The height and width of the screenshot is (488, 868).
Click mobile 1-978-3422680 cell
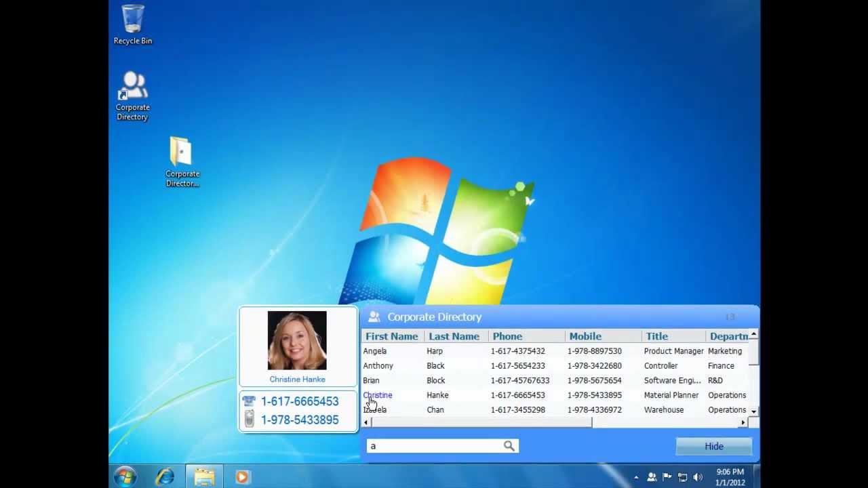click(595, 366)
